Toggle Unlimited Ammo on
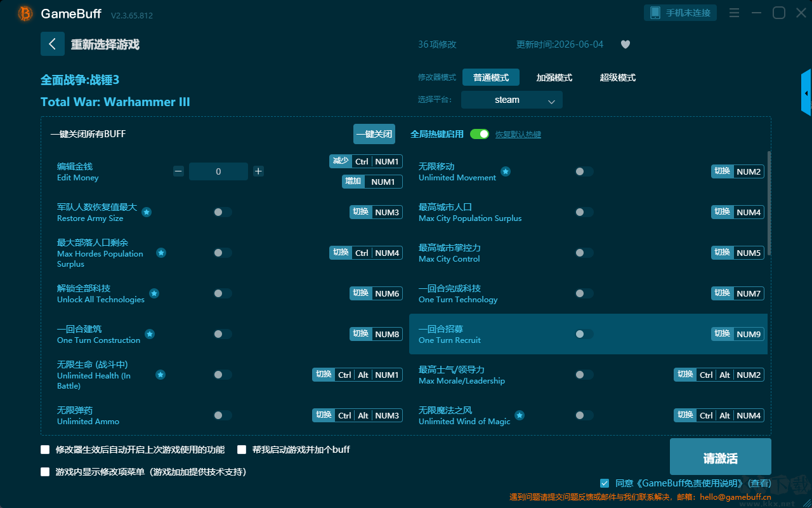 pos(223,415)
